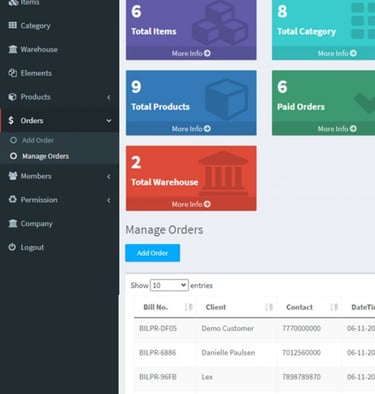Image resolution: width=375 pixels, height=394 pixels.
Task: Click client name Lex
Action: pos(207,377)
